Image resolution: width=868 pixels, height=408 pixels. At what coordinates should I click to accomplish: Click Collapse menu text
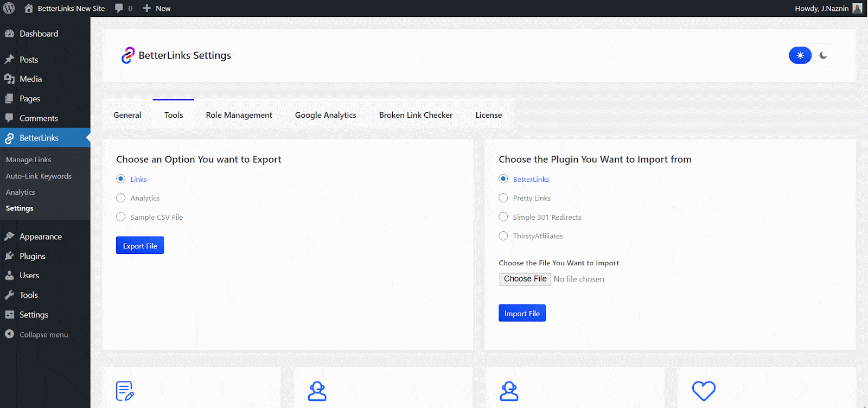[44, 335]
